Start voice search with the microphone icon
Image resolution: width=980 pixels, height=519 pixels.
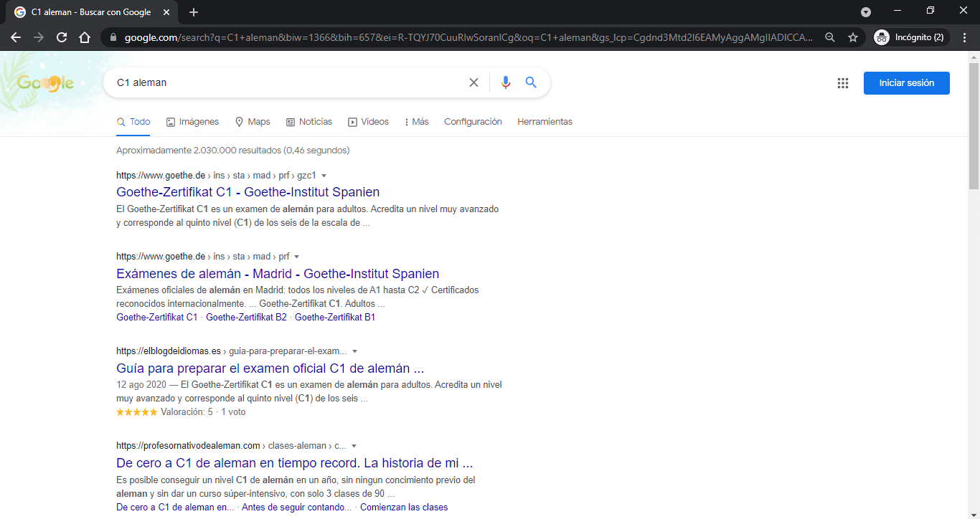(x=506, y=82)
